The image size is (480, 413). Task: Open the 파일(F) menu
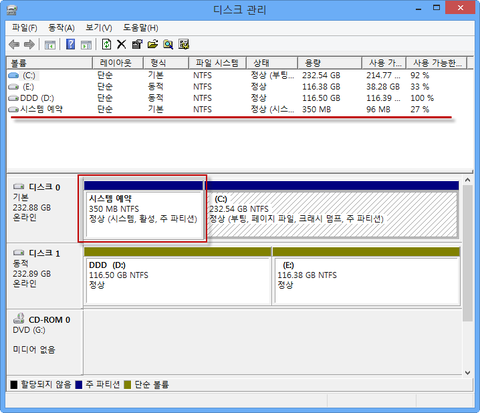pos(24,28)
